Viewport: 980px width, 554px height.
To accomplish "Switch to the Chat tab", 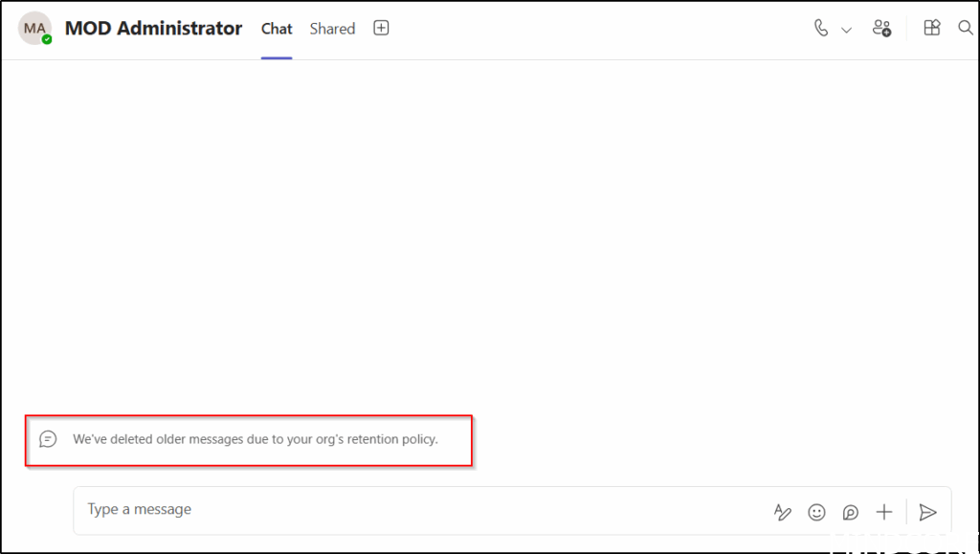I will tap(277, 29).
